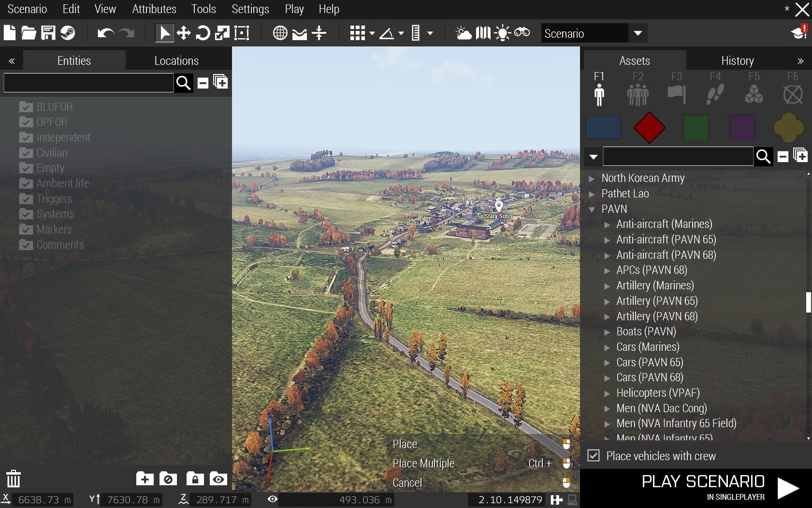The width and height of the screenshot is (812, 508).
Task: Open scaling grid dropdown arrow
Action: (430, 33)
